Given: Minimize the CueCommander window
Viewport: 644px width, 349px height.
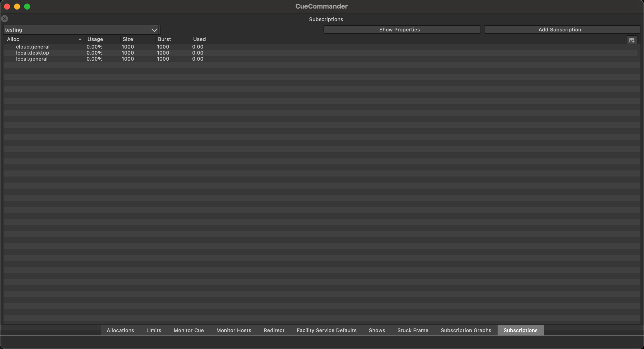Looking at the screenshot, I should tap(17, 7).
